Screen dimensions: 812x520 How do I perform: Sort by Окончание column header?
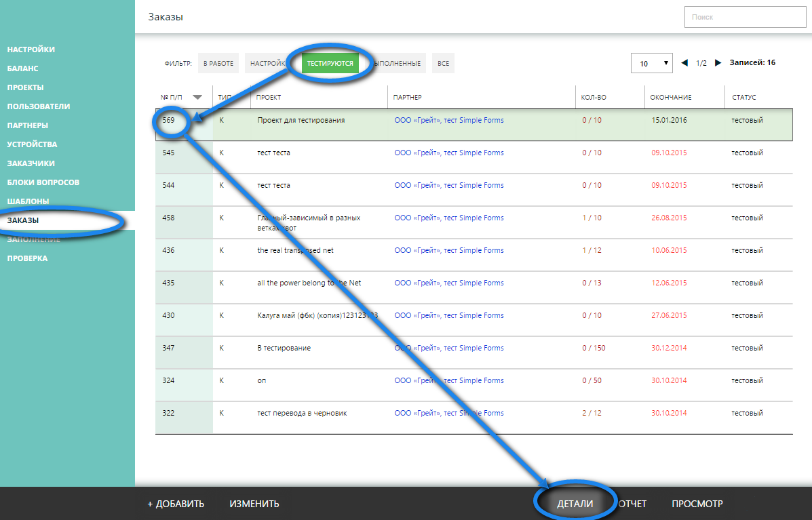pos(670,97)
